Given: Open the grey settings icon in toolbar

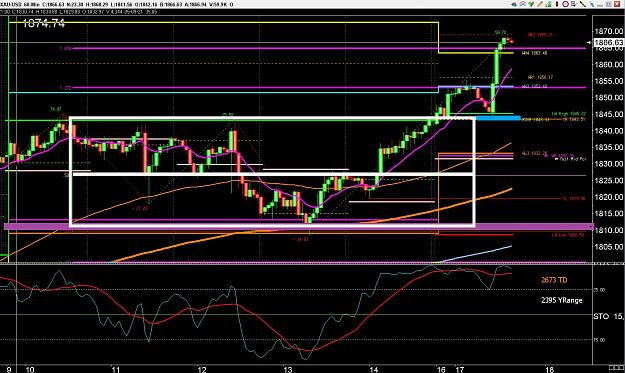Looking at the screenshot, I should pyautogui.click(x=609, y=4).
